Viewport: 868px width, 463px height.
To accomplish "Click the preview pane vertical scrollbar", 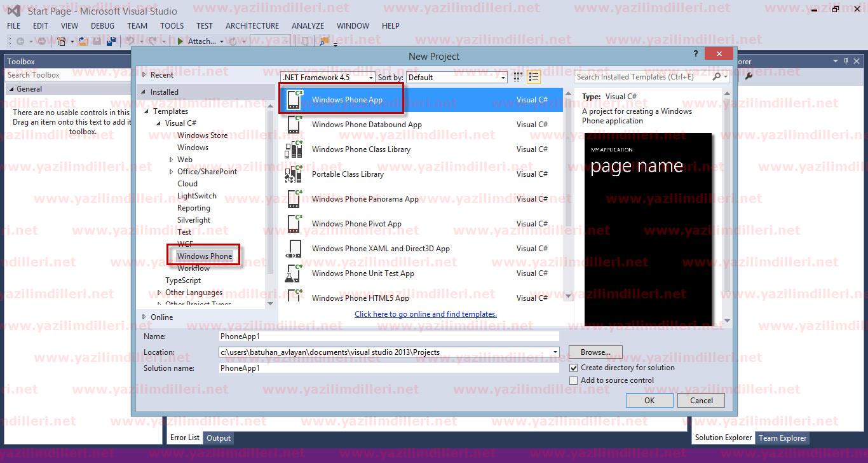I will [x=727, y=207].
